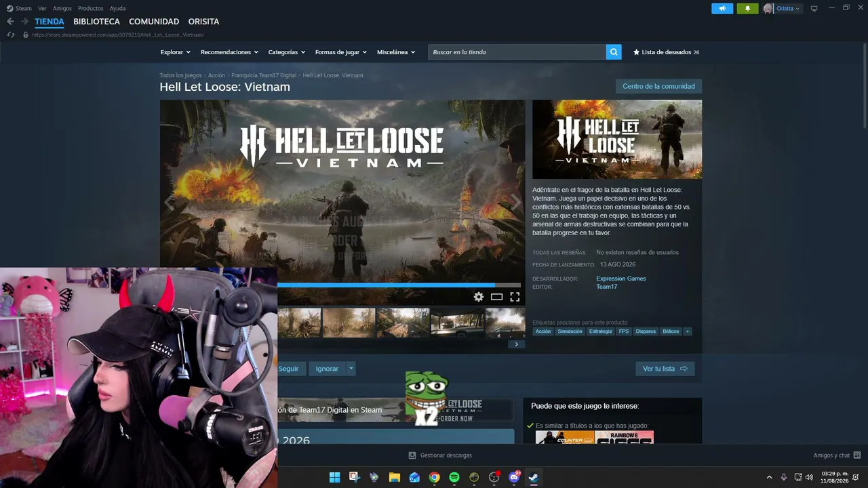Open the Productos menu
Viewport: 868px width, 488px height.
click(91, 9)
